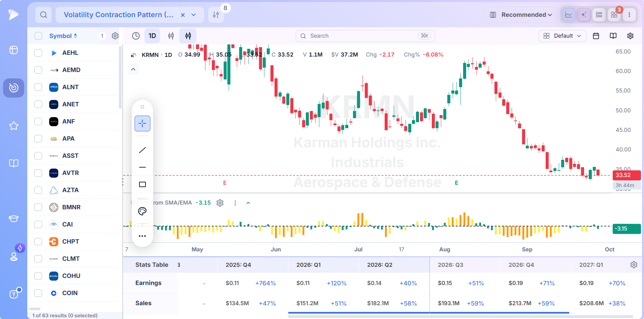Collapse the chart legend chevron
Image resolution: width=644 pixels, height=319 pixels.
tap(133, 69)
